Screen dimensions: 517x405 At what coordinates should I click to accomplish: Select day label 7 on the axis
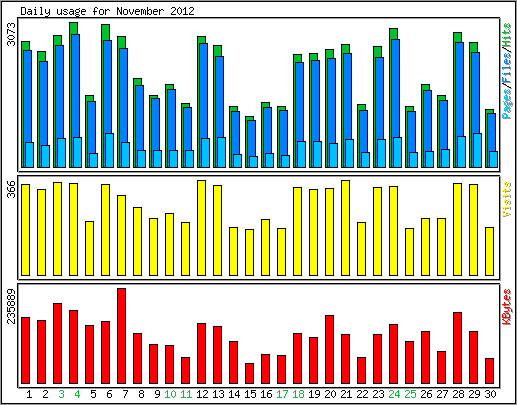point(125,394)
